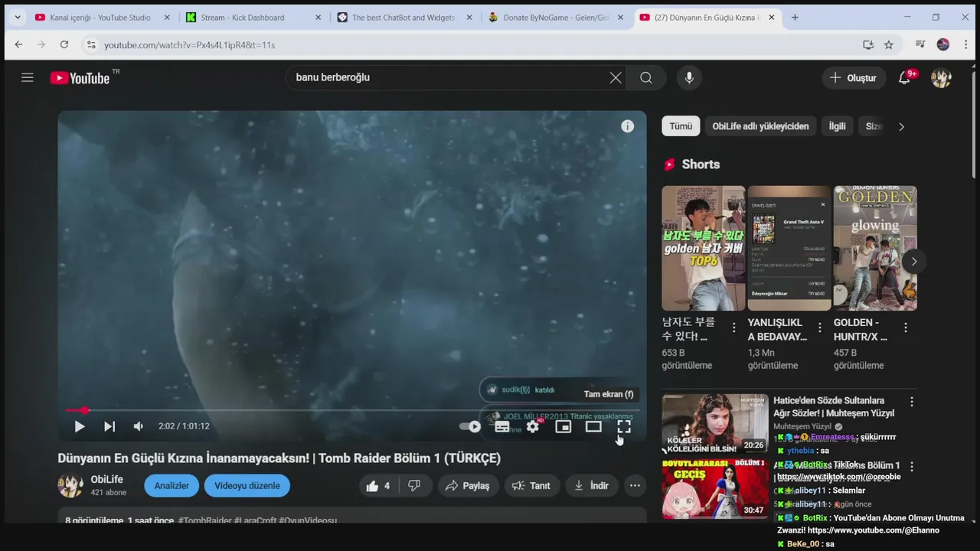
Task: Play the paused video
Action: (79, 426)
